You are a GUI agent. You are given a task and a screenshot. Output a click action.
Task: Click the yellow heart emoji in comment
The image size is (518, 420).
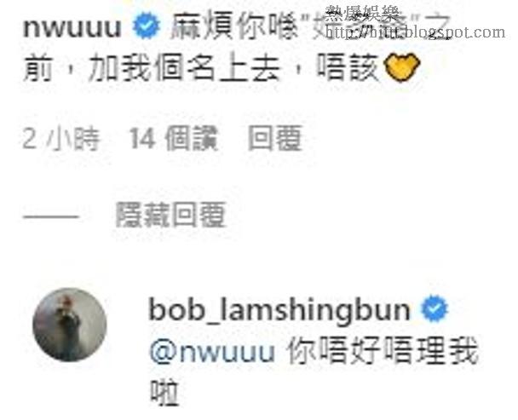pos(402,68)
